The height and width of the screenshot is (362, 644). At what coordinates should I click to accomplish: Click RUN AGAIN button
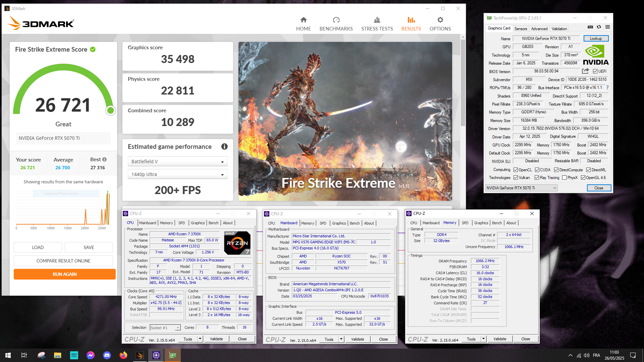[x=65, y=274]
